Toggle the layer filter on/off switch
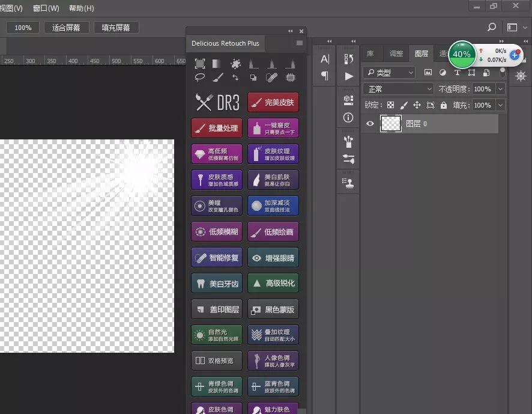The width and height of the screenshot is (532, 414). point(503,72)
